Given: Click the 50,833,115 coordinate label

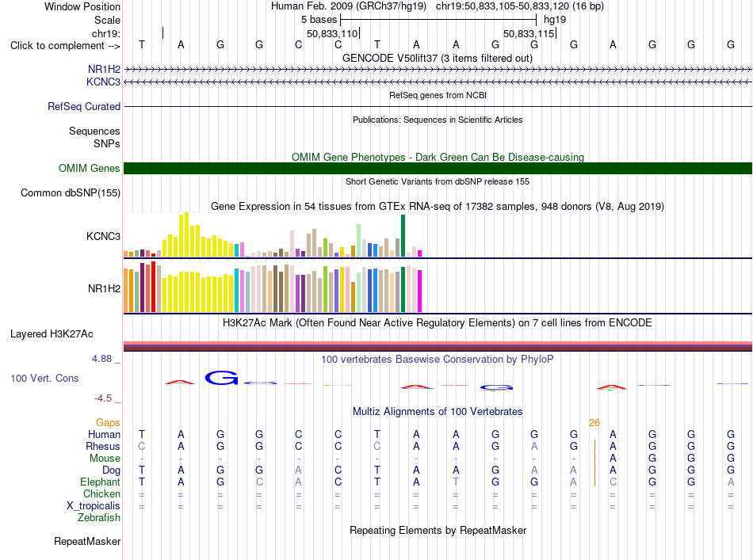Looking at the screenshot, I should pyautogui.click(x=529, y=33).
